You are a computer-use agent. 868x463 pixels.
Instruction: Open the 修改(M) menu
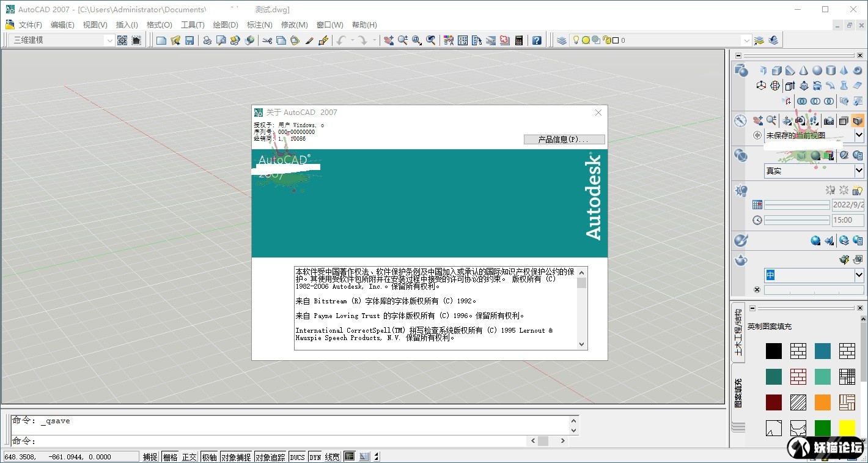pyautogui.click(x=294, y=25)
